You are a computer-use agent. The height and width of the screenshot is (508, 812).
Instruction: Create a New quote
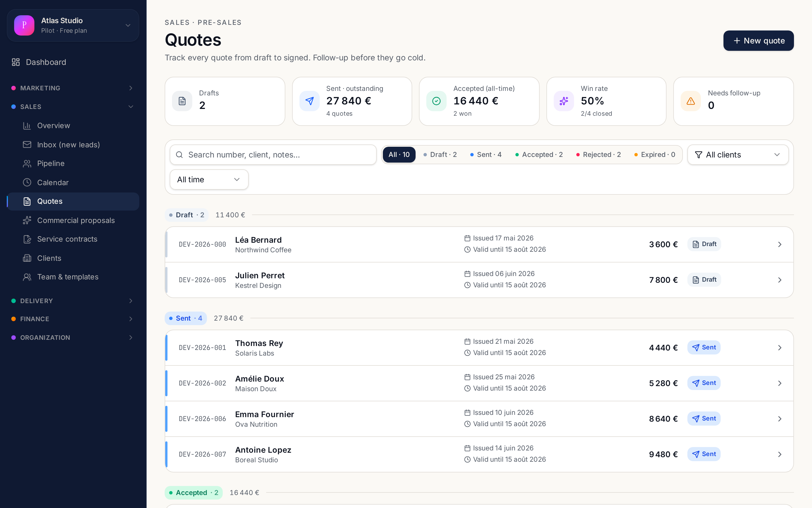pos(758,41)
